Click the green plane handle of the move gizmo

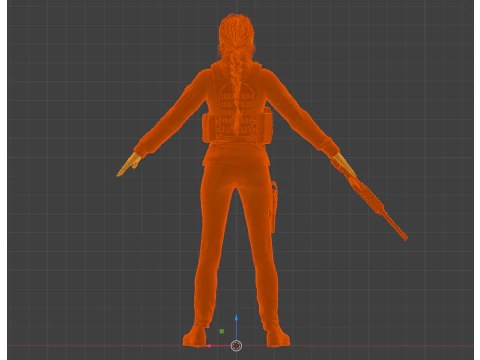[x=222, y=331]
